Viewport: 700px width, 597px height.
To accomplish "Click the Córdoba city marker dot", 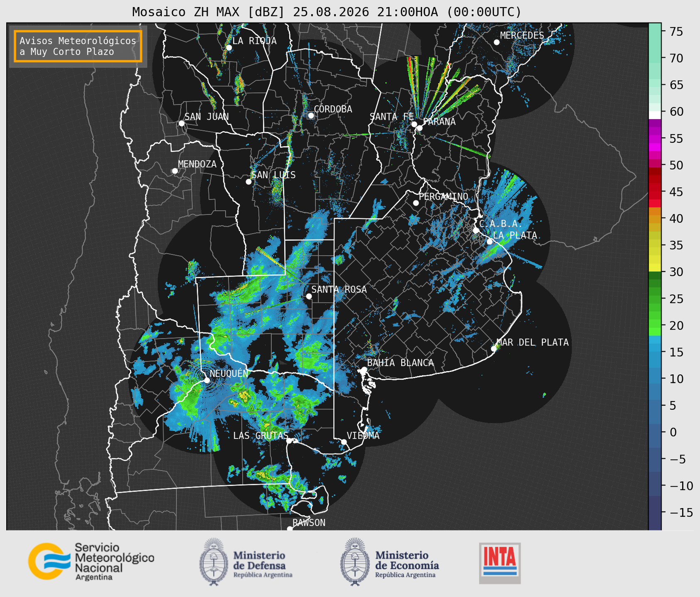I will [311, 115].
